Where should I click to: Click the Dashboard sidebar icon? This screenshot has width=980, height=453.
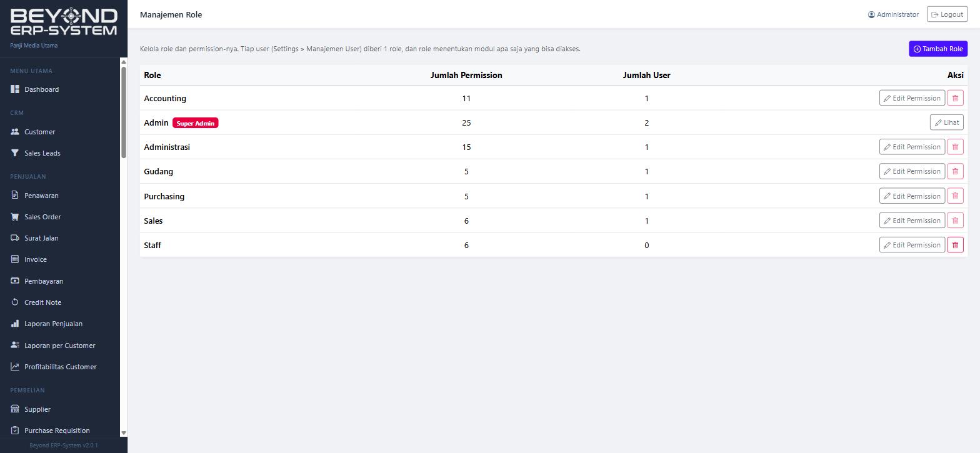click(15, 89)
